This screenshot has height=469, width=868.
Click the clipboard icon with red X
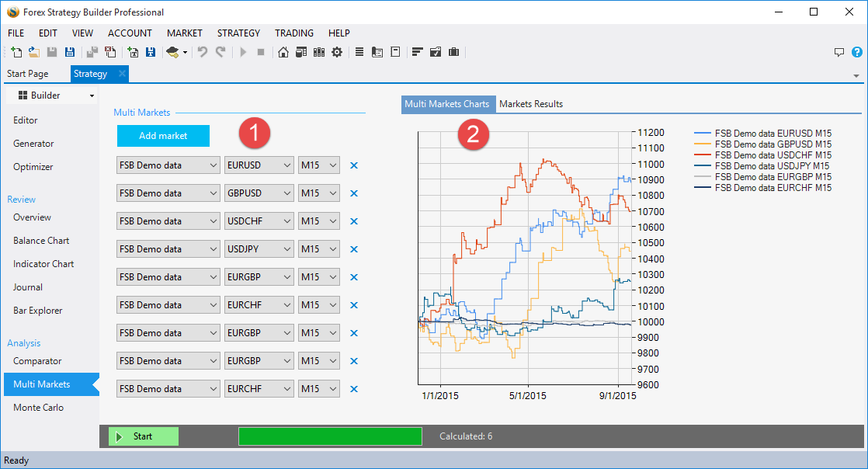point(110,52)
